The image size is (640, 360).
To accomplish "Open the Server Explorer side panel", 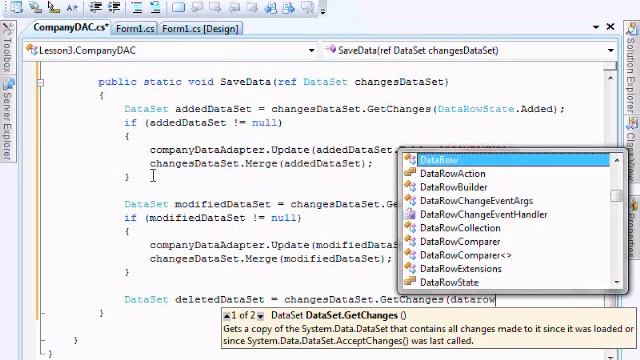I will (8, 119).
